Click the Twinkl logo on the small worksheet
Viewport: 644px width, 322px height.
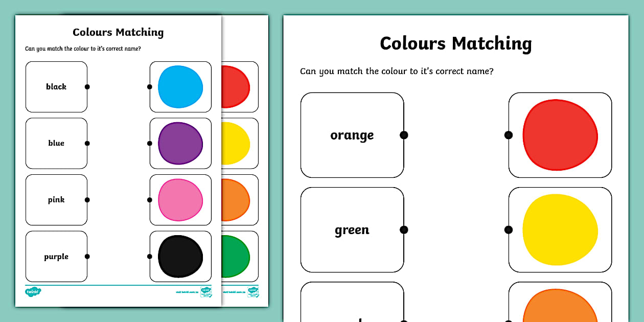click(x=33, y=292)
